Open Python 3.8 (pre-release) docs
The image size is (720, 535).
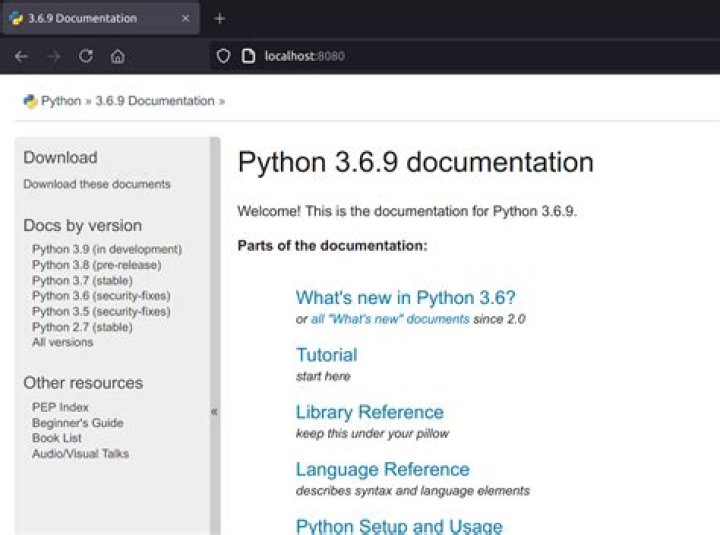[x=96, y=265]
